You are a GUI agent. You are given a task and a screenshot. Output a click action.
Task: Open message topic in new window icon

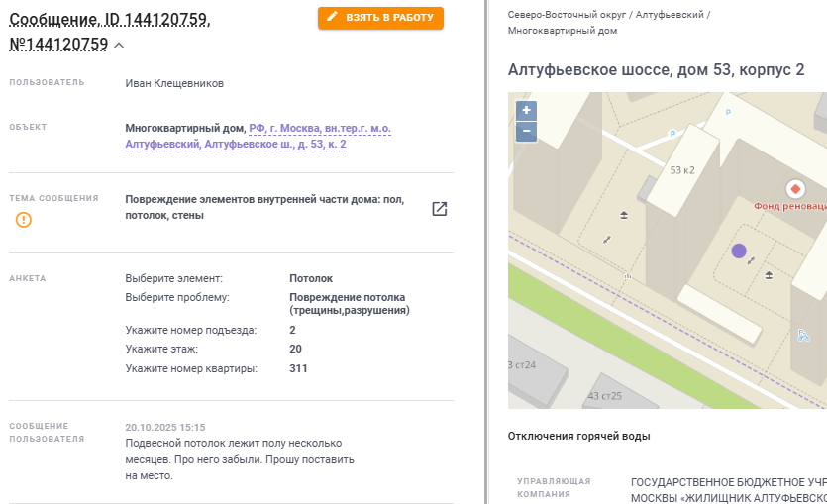(x=440, y=209)
